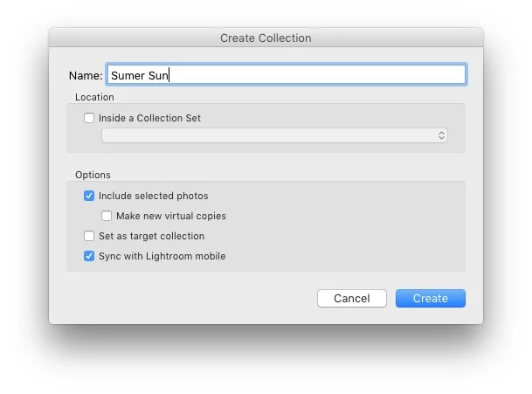Viewport: 532px width, 394px height.
Task: Click the Include selected photos label text
Action: [154, 196]
